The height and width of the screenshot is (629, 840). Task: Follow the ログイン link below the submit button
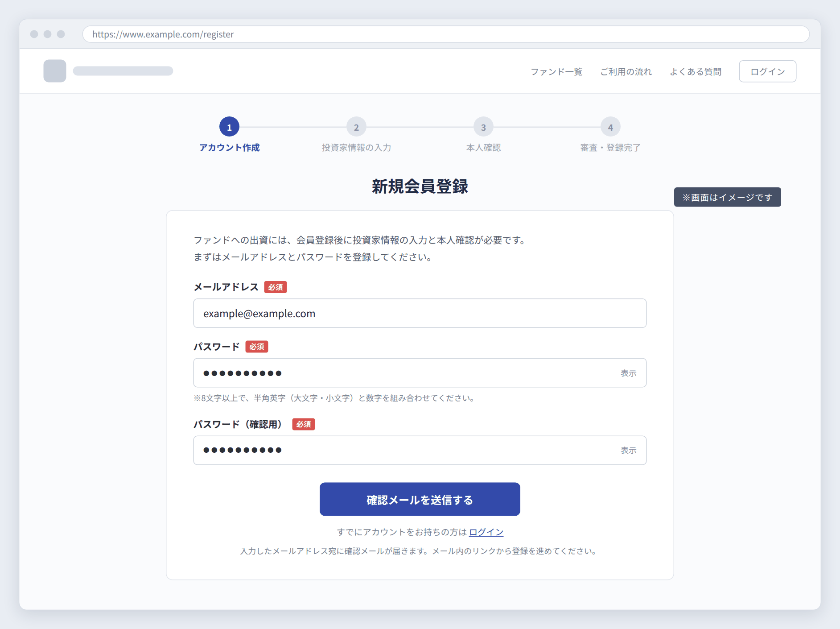point(486,532)
